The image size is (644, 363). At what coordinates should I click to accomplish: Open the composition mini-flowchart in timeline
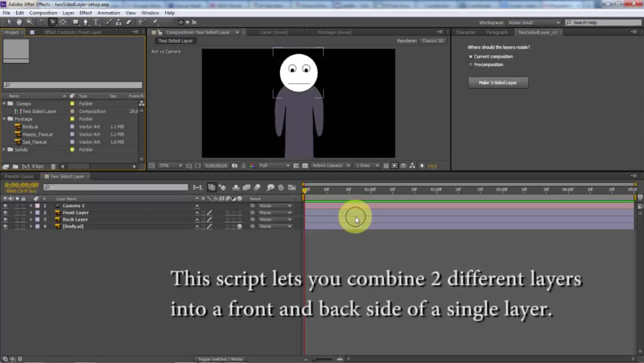[x=198, y=187]
